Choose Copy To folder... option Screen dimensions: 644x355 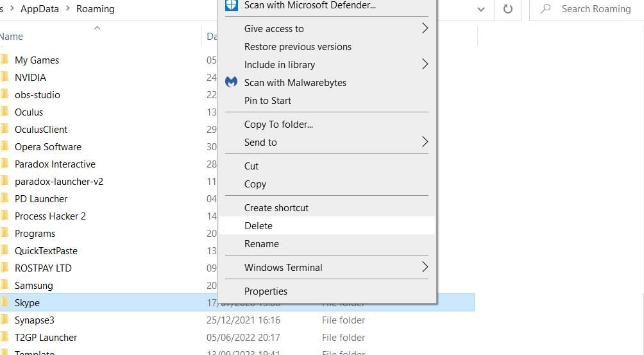[x=327, y=125]
